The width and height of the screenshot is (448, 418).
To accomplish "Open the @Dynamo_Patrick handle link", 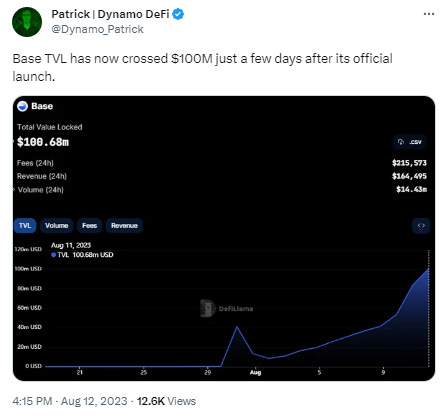I will pos(97,29).
